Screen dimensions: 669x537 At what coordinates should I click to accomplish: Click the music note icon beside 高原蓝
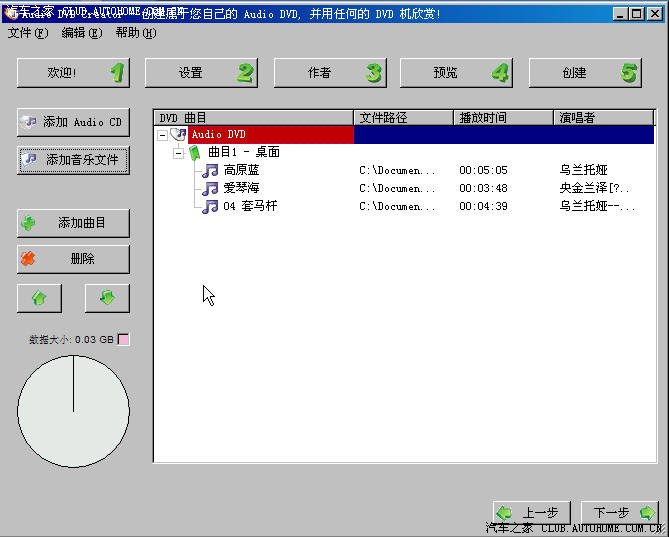[210, 170]
